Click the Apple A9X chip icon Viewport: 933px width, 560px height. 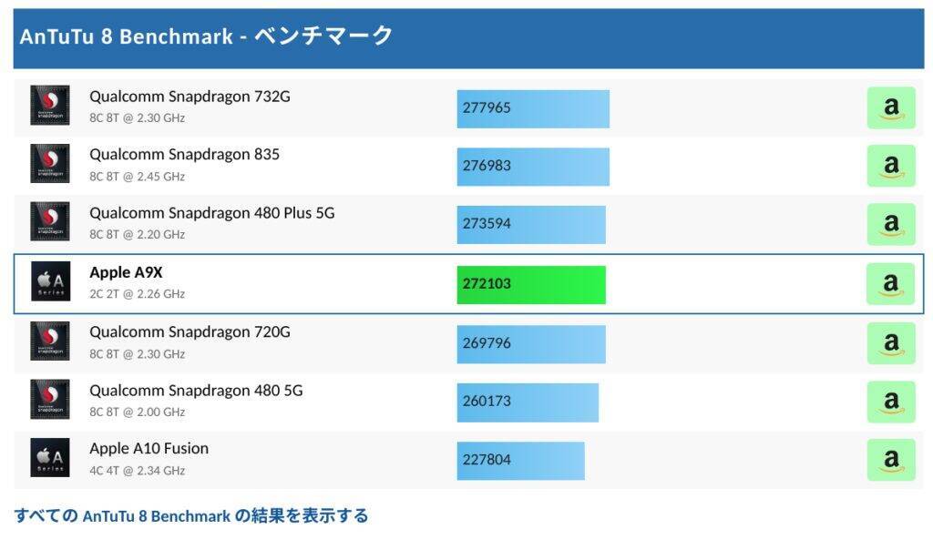tap(50, 282)
